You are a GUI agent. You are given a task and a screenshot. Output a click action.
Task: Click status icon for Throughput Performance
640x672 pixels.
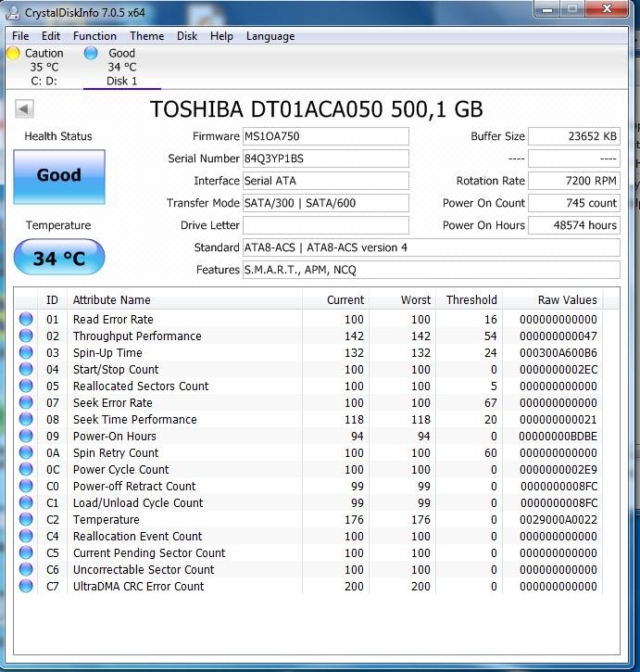click(26, 336)
